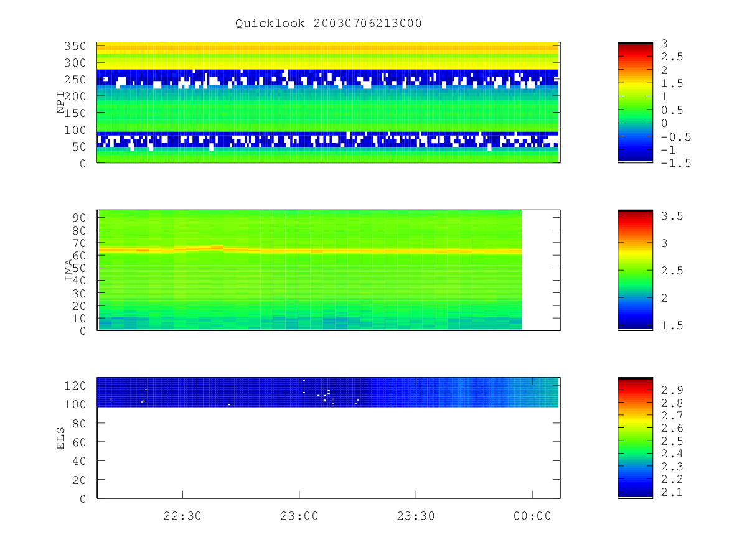
Task: Click the "250" tick on NPI axis
Action: point(76,80)
